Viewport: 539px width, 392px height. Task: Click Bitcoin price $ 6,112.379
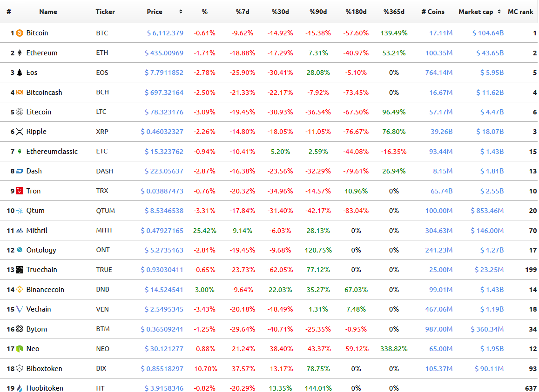click(x=165, y=33)
